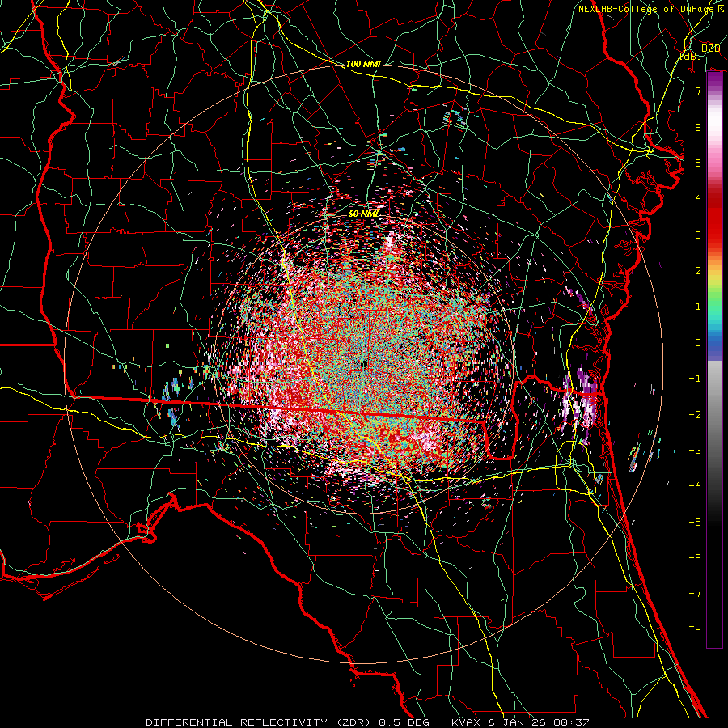
Task: Click the "100 NMI" range ring label
Action: click(363, 64)
